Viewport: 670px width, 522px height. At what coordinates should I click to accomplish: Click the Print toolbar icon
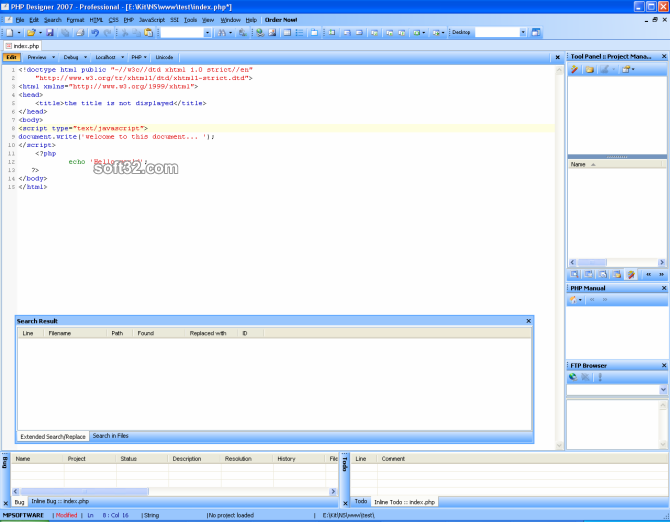click(x=79, y=32)
